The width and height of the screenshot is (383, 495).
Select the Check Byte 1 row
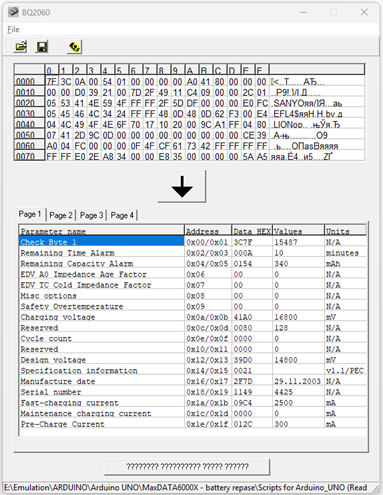point(193,242)
